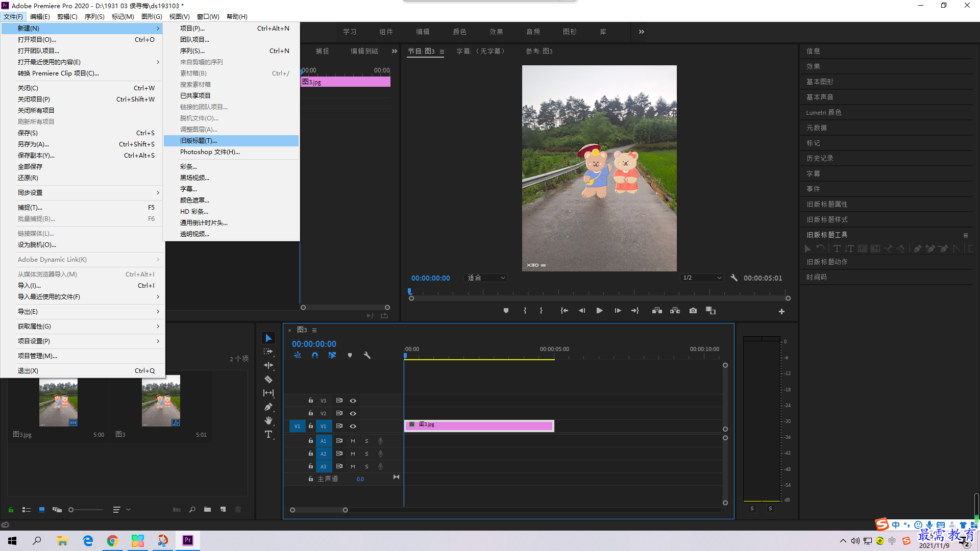Image resolution: width=980 pixels, height=551 pixels.
Task: Add a marker in Program monitor
Action: (x=506, y=311)
